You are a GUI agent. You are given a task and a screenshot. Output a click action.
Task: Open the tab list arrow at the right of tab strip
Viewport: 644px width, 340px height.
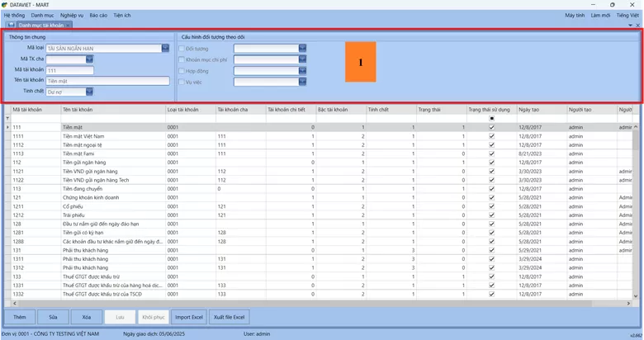click(631, 26)
